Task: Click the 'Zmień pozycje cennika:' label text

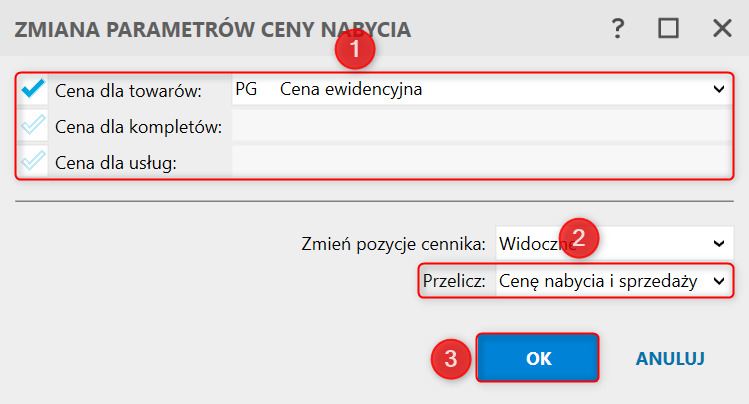Action: click(x=394, y=243)
